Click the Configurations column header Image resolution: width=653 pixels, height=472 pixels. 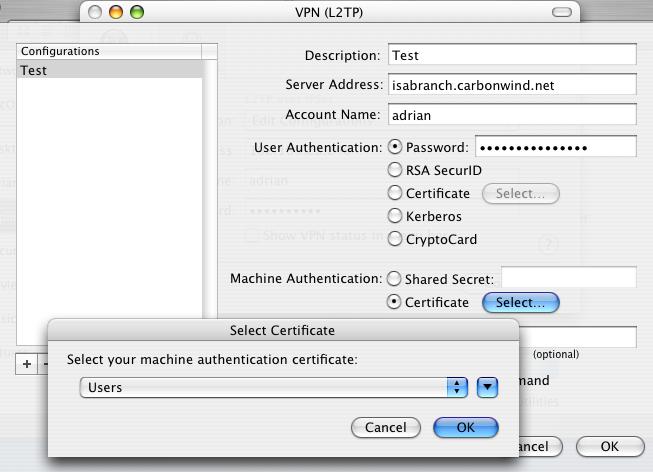[x=108, y=50]
